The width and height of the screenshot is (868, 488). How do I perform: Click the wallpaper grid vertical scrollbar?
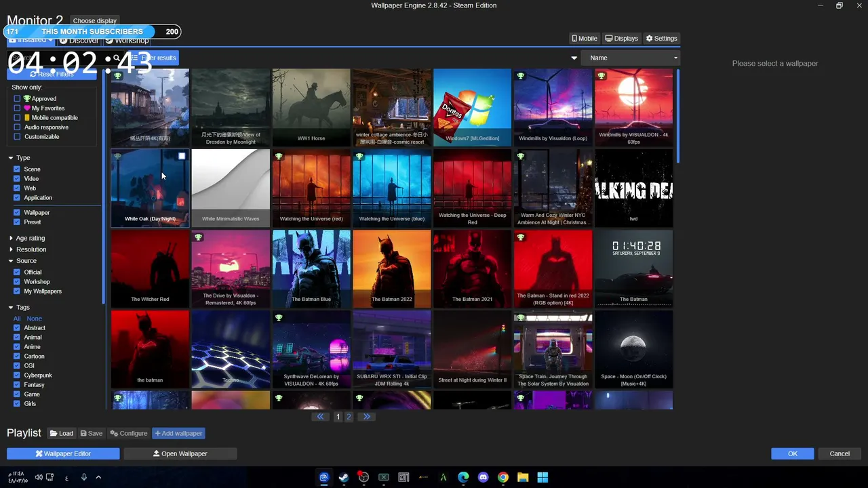tap(677, 115)
